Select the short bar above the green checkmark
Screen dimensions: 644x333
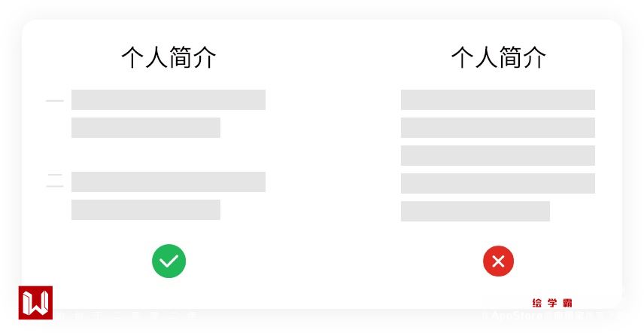(146, 209)
